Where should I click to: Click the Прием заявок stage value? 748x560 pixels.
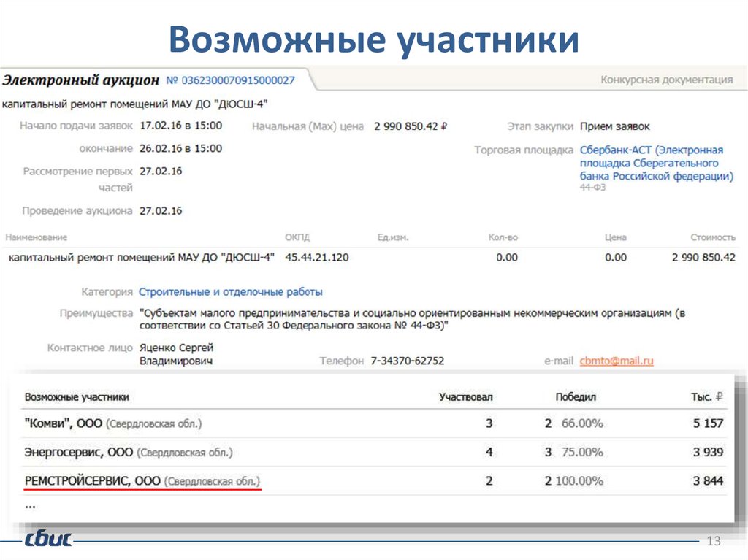click(x=615, y=126)
